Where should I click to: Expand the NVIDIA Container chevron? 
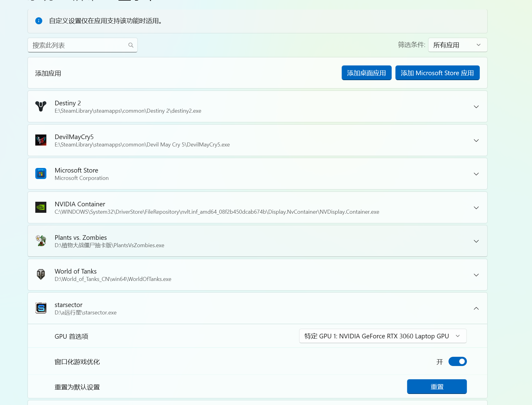tap(476, 208)
